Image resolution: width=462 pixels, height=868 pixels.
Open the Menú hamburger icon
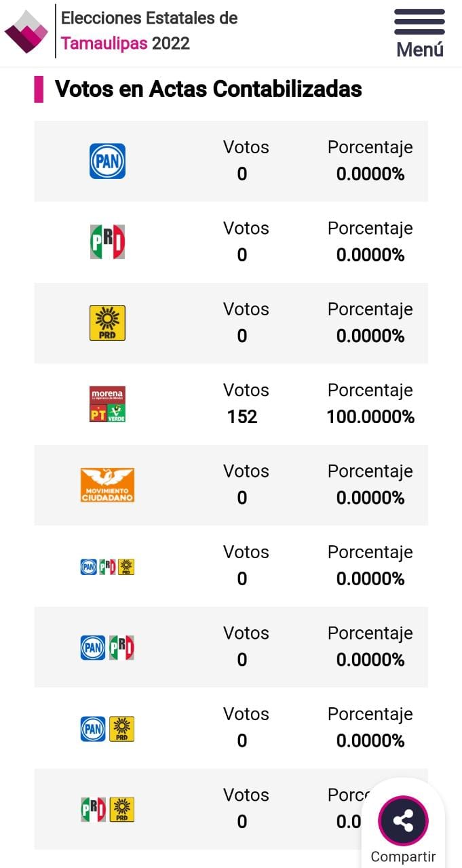(419, 22)
